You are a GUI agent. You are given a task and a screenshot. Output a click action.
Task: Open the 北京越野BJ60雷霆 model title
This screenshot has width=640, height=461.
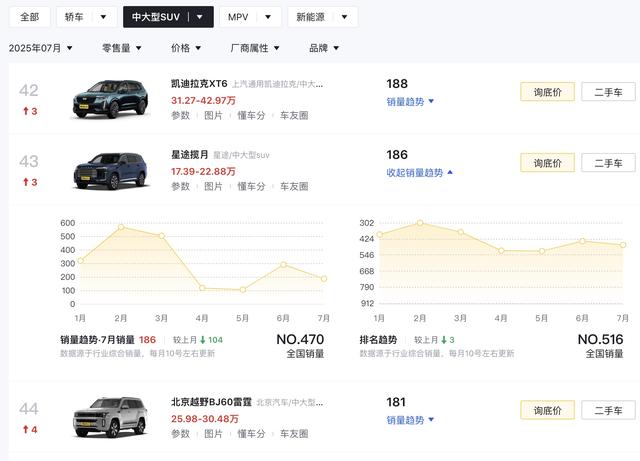coord(211,402)
